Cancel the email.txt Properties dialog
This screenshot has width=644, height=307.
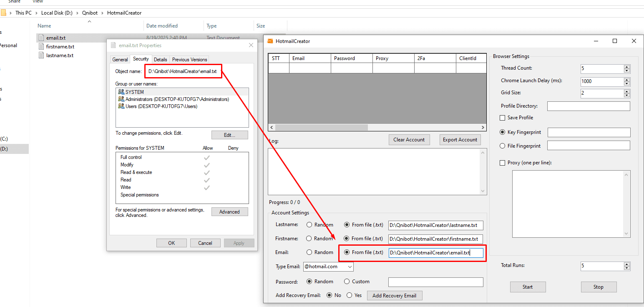coord(205,243)
